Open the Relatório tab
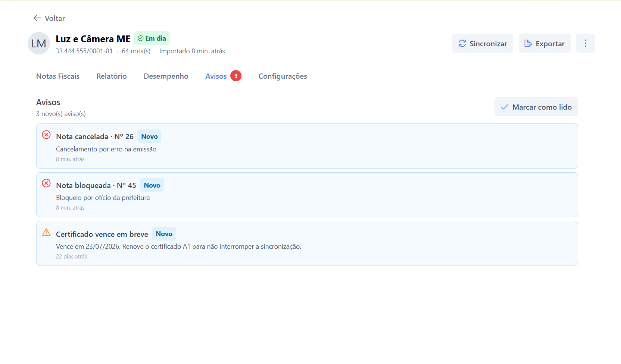 112,76
